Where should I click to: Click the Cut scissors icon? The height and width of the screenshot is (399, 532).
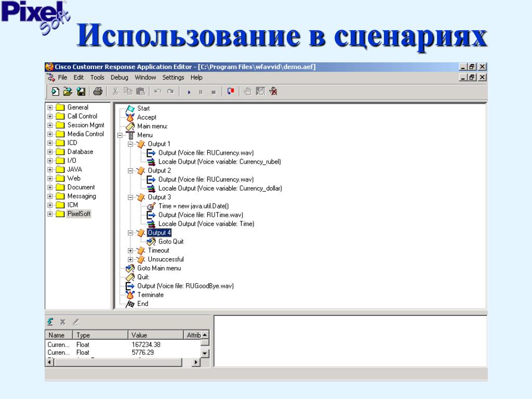[x=115, y=91]
